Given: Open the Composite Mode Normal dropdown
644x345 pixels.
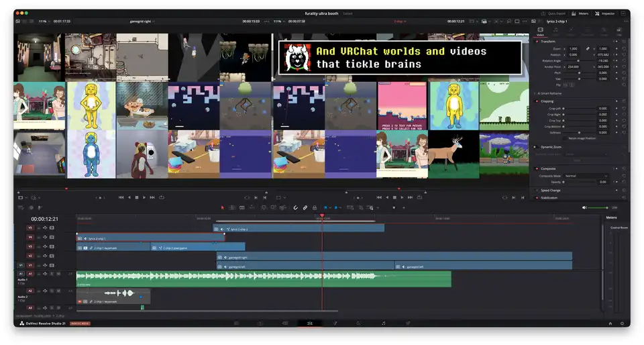Looking at the screenshot, I should click(x=586, y=177).
